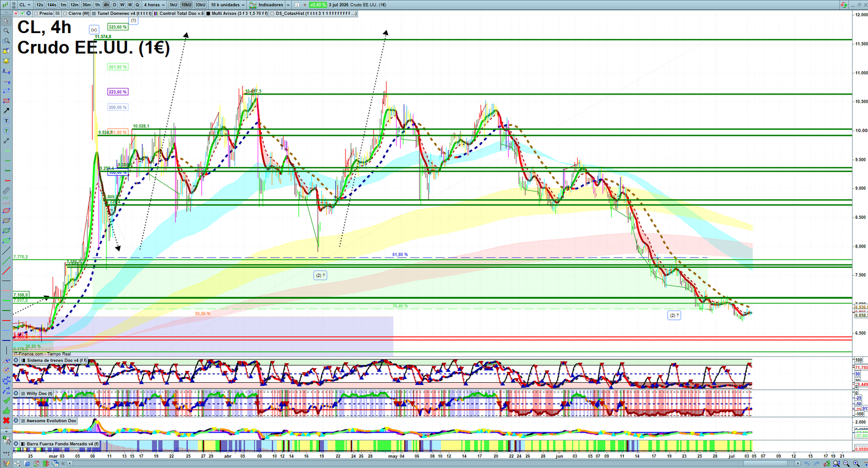Viewport: 868px width, 468px height.
Task: Open the 10 k unidades dropdown
Action: coord(228,5)
